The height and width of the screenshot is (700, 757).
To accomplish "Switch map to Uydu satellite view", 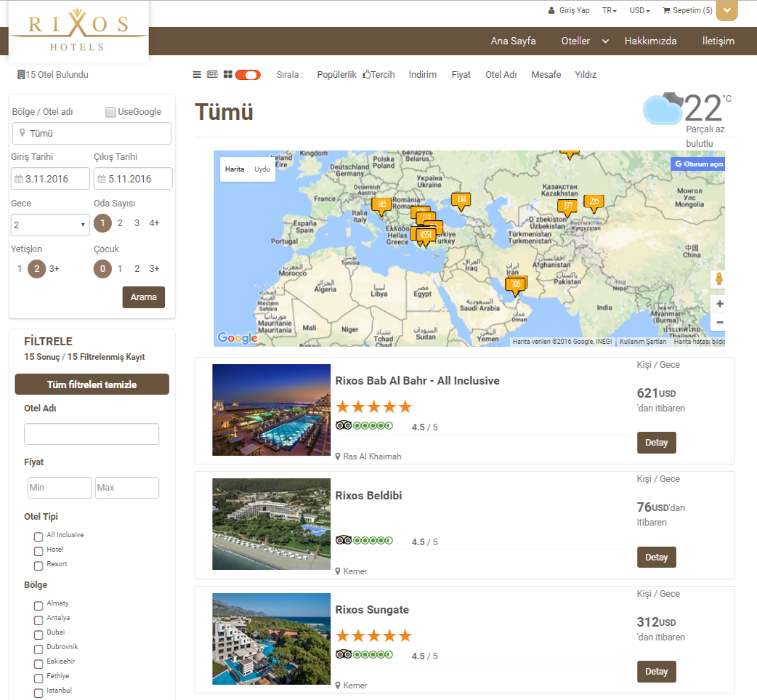I will coord(262,169).
